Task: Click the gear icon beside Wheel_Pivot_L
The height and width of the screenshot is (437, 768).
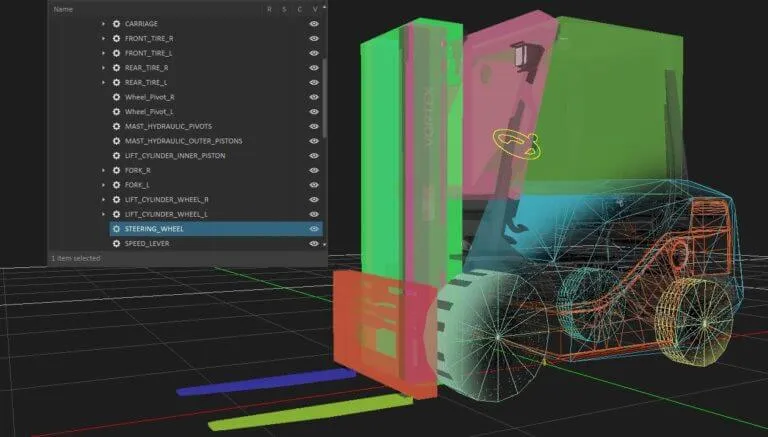Action: pos(116,112)
